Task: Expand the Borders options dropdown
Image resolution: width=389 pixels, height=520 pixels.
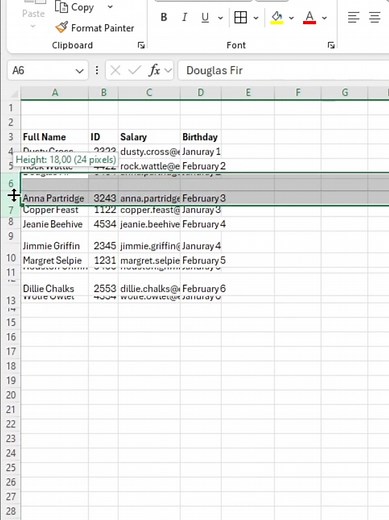Action: (256, 18)
